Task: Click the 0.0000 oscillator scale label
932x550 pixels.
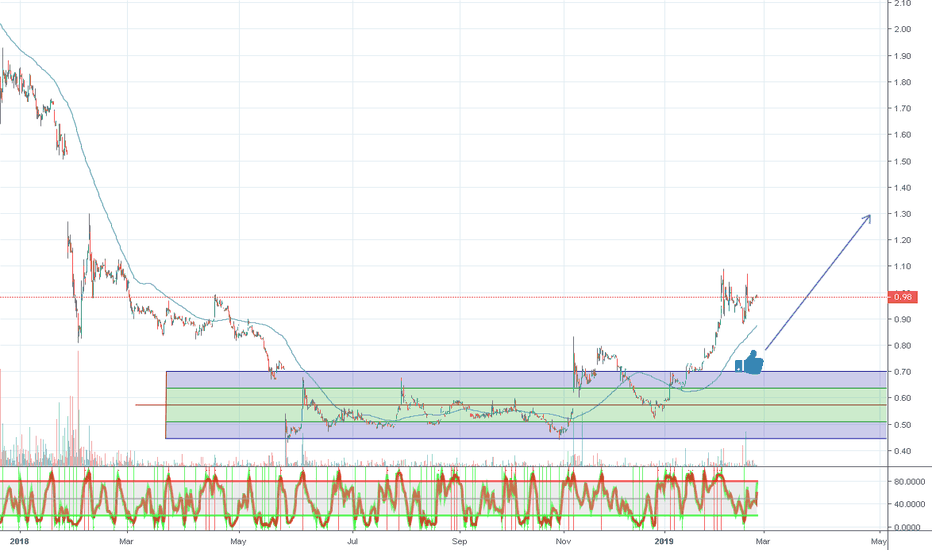Action: [907, 527]
